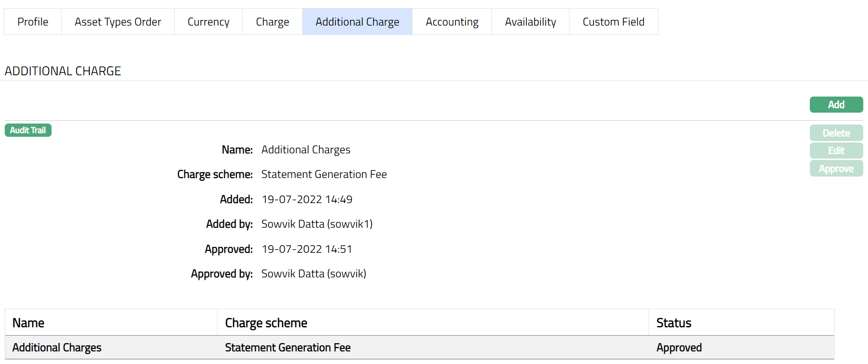This screenshot has width=868, height=364.
Task: Click the Delete button
Action: click(x=836, y=133)
